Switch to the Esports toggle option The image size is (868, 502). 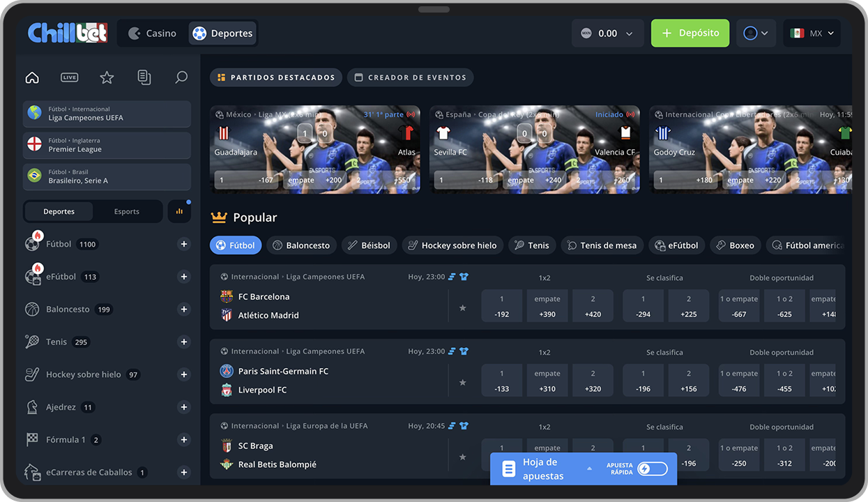click(127, 211)
